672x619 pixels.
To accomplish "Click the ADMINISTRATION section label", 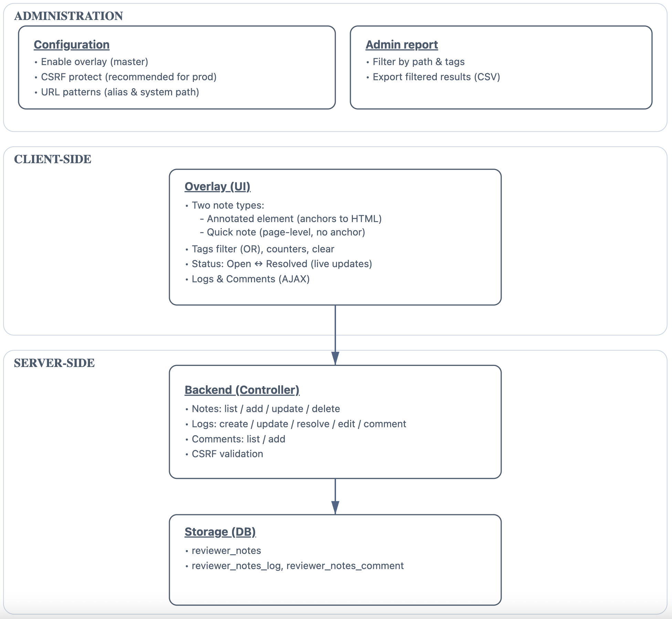I will click(x=69, y=16).
